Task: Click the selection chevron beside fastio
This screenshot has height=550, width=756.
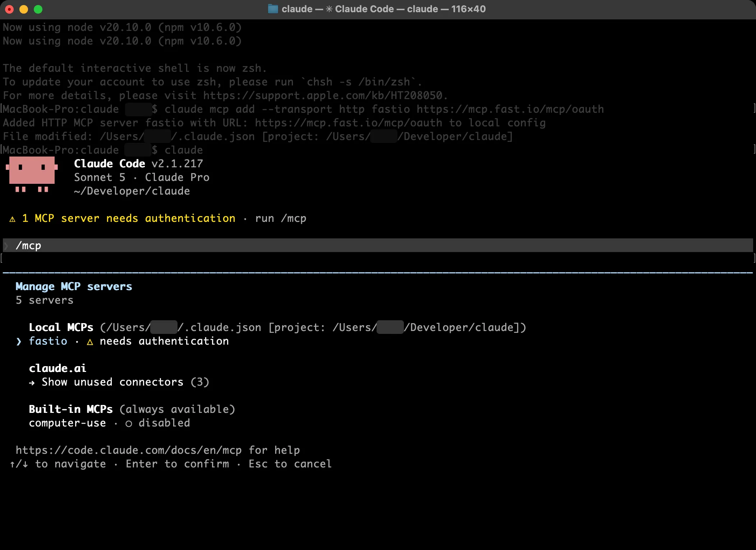Action: click(x=19, y=341)
